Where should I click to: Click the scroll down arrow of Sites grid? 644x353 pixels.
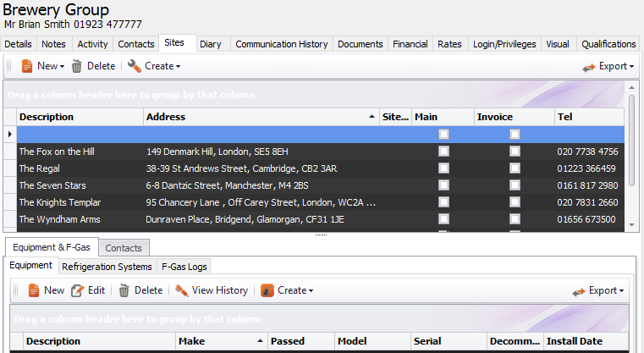click(x=631, y=225)
